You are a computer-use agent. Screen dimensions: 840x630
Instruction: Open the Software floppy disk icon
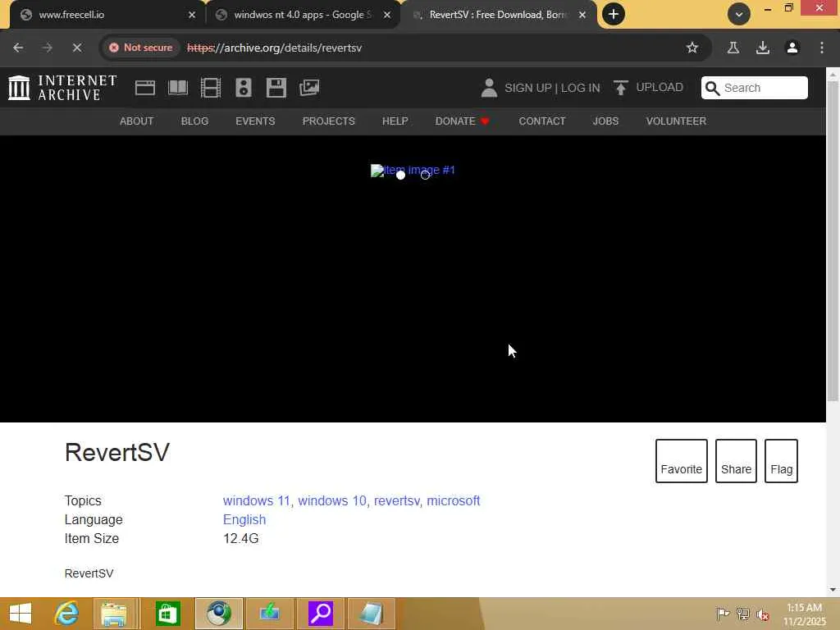coord(276,87)
